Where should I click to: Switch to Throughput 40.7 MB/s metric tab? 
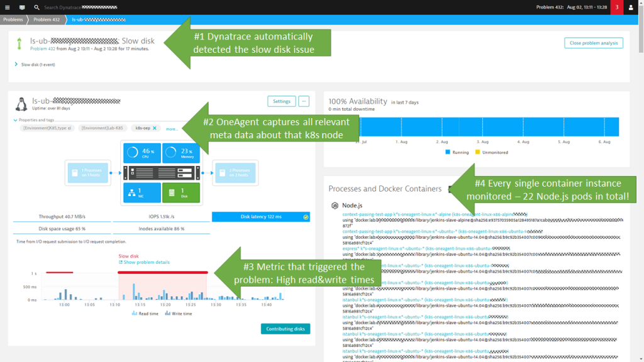point(62,217)
